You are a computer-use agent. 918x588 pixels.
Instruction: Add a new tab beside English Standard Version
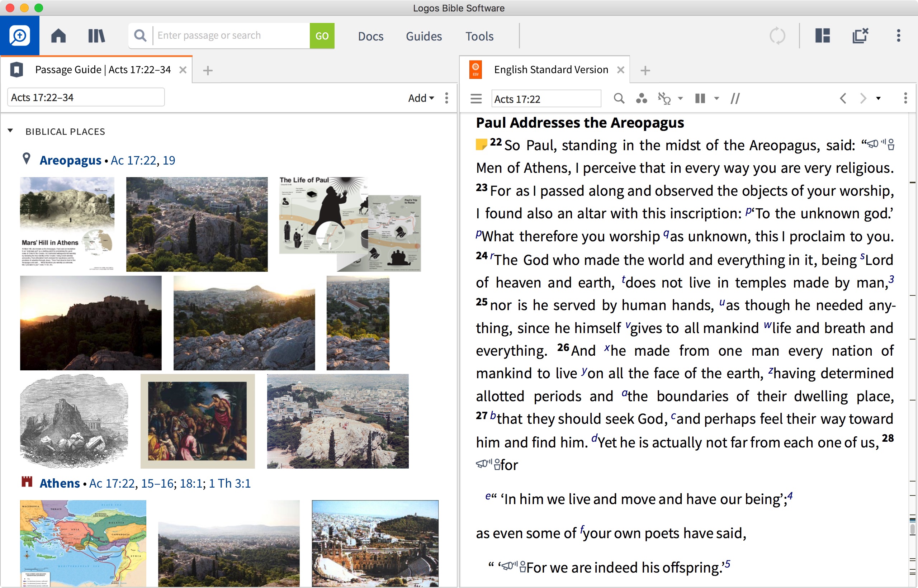pyautogui.click(x=645, y=70)
